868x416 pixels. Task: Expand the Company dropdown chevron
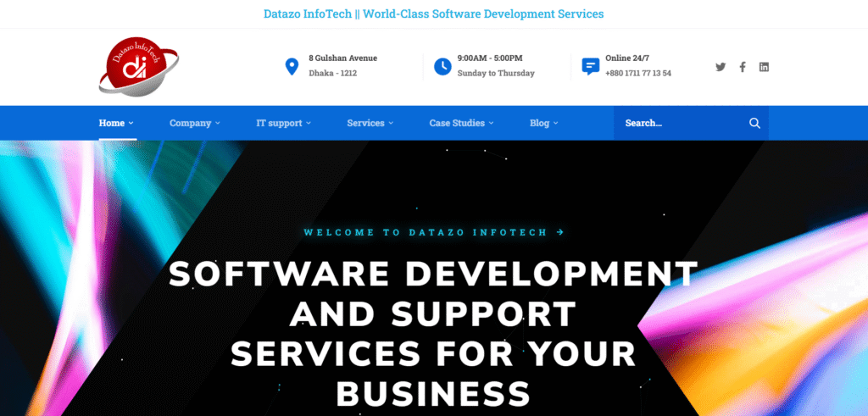pos(218,124)
